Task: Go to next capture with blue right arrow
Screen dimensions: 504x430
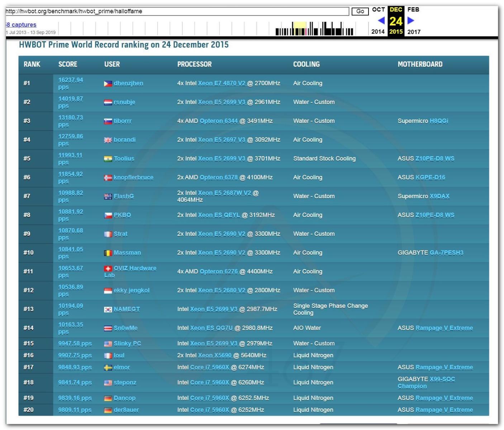Action: click(x=411, y=20)
